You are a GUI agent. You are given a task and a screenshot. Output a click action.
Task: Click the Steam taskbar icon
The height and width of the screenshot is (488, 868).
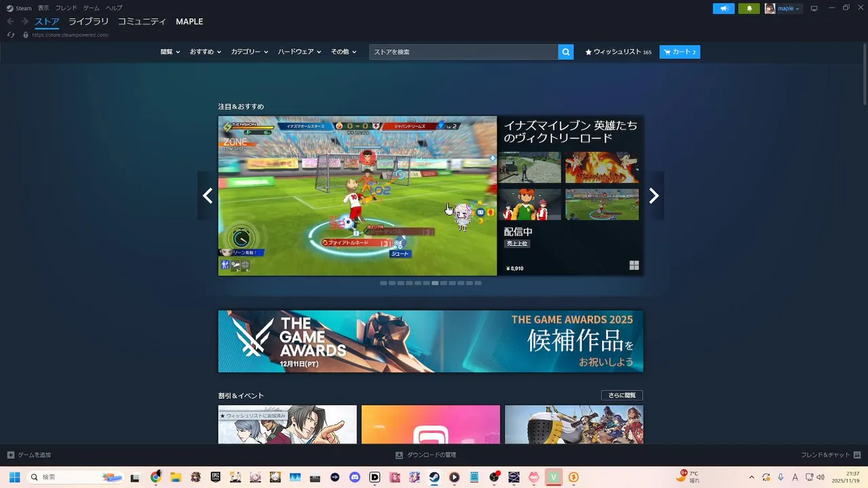click(x=435, y=477)
